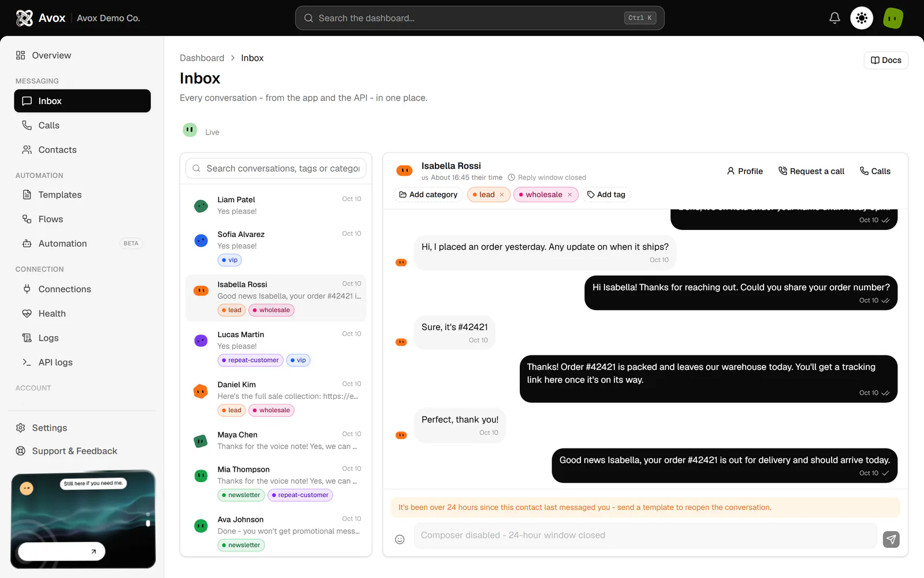Open Calls for this contact
This screenshot has height=578, width=924.
(x=875, y=171)
